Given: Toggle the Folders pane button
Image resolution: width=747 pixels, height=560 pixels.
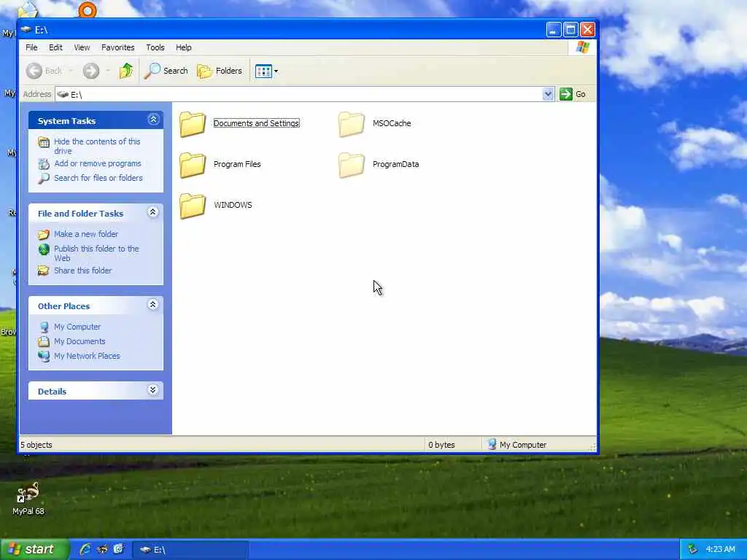Looking at the screenshot, I should point(220,71).
